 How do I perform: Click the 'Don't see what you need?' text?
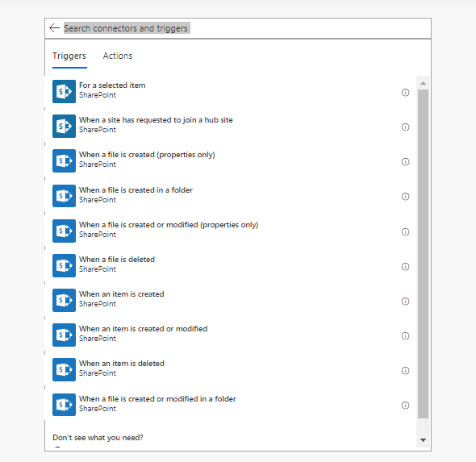point(98,438)
